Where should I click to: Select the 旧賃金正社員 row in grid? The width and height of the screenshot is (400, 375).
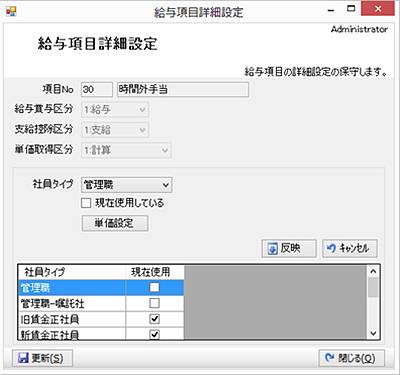click(101, 320)
